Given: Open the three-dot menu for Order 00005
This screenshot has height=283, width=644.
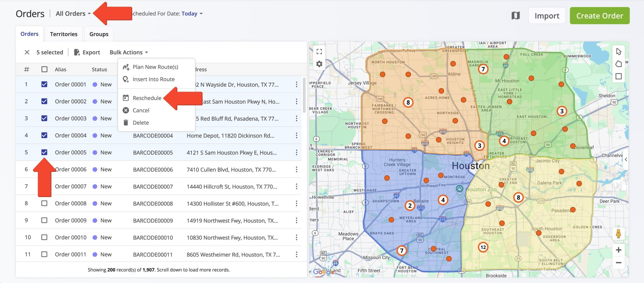Looking at the screenshot, I should coord(297,152).
